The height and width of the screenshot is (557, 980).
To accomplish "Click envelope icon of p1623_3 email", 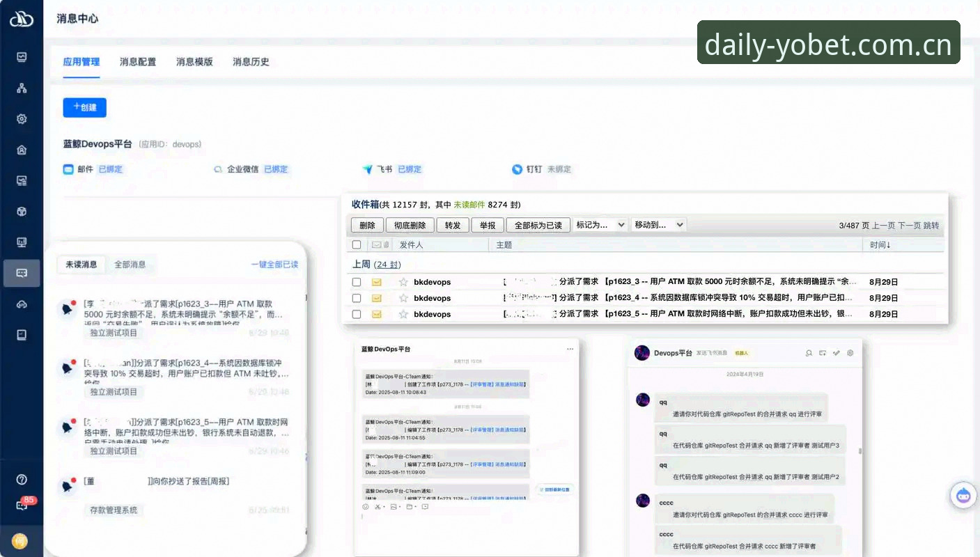I will 377,282.
